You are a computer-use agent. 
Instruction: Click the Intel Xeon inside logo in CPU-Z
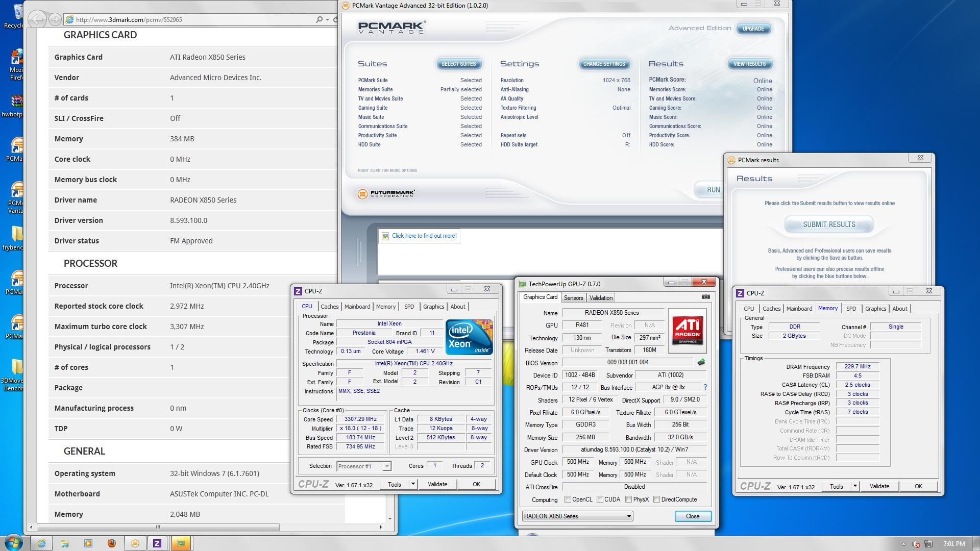tap(469, 337)
